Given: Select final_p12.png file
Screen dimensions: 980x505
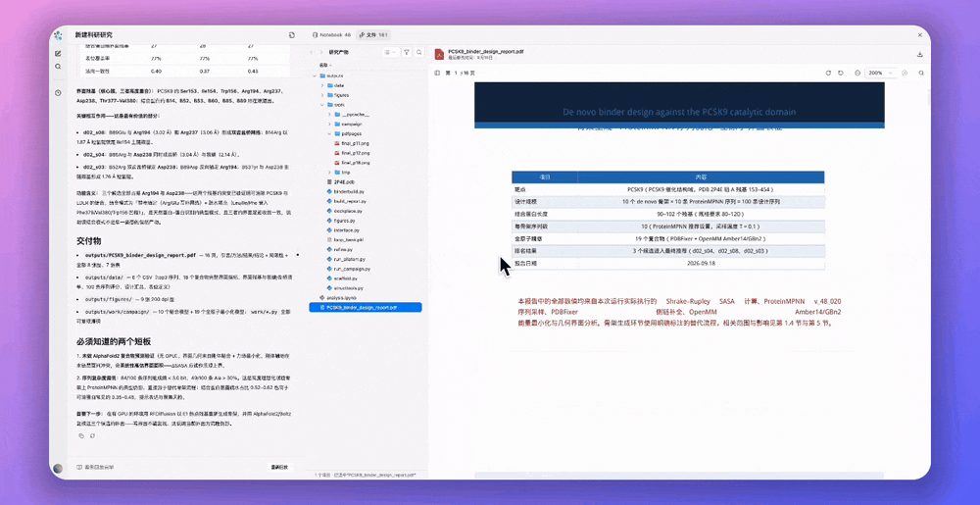Looking at the screenshot, I should tap(352, 153).
